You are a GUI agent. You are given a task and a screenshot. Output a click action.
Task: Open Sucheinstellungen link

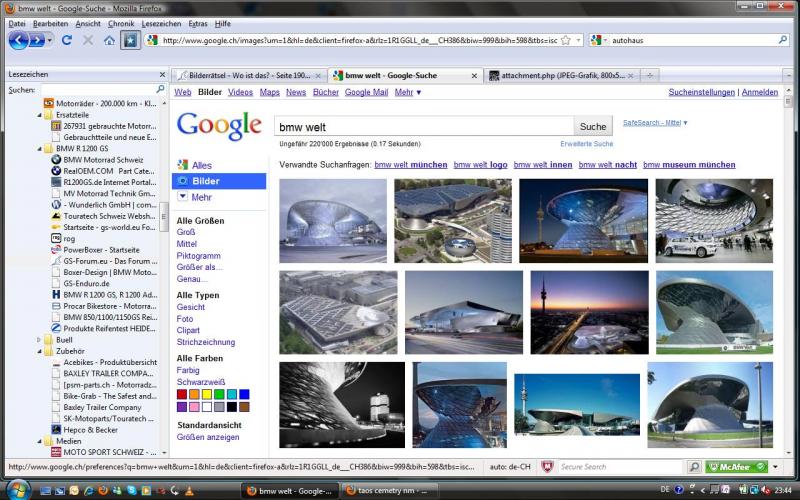point(702,92)
